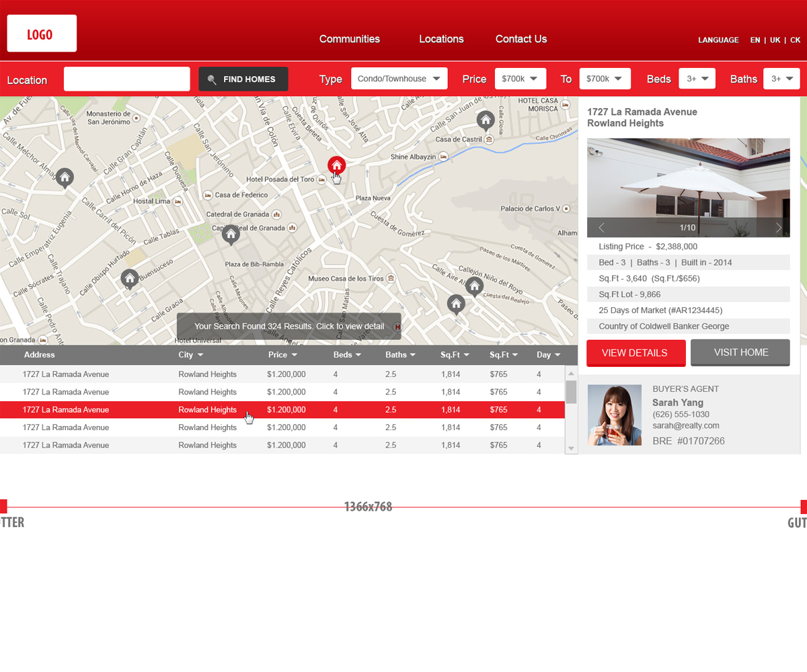807x672 pixels.
Task: Open the Beds 3+ dropdown
Action: (697, 78)
